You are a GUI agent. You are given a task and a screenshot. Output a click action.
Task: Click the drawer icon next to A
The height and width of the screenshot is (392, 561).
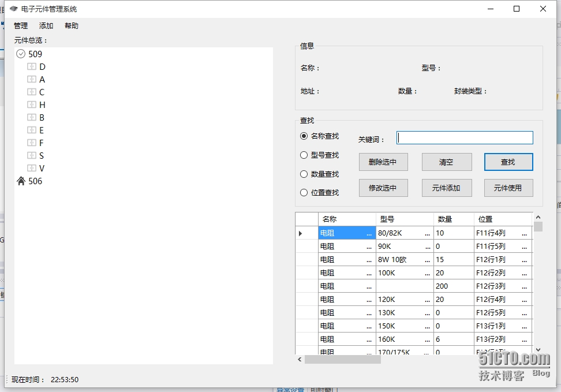point(32,79)
